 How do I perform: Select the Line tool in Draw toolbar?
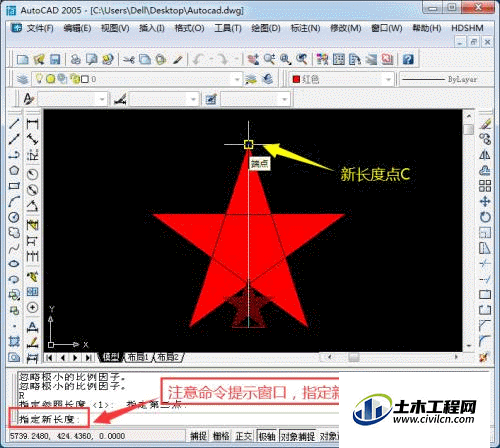(14, 123)
